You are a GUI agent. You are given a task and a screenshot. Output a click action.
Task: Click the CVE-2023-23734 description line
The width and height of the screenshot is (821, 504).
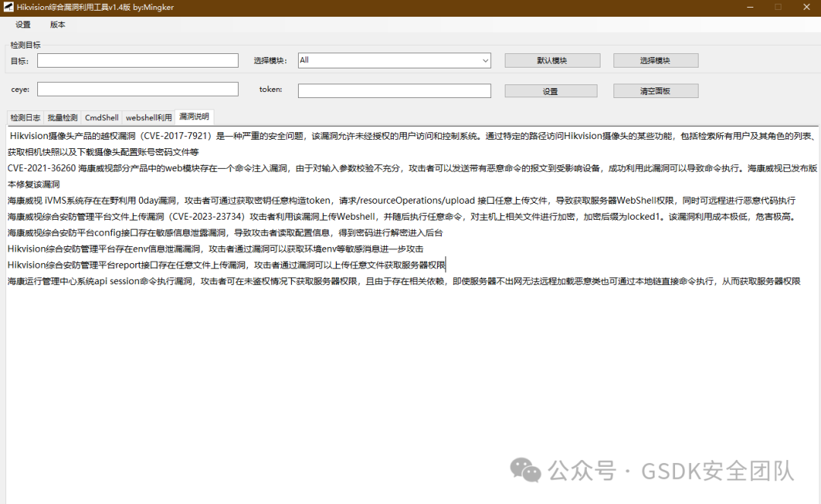pyautogui.click(x=401, y=217)
